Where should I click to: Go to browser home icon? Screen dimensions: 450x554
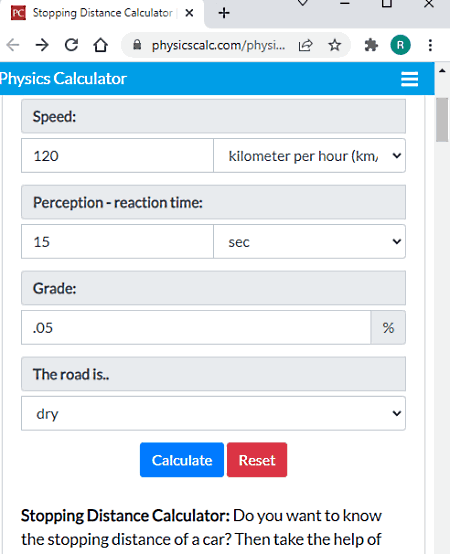point(101,45)
